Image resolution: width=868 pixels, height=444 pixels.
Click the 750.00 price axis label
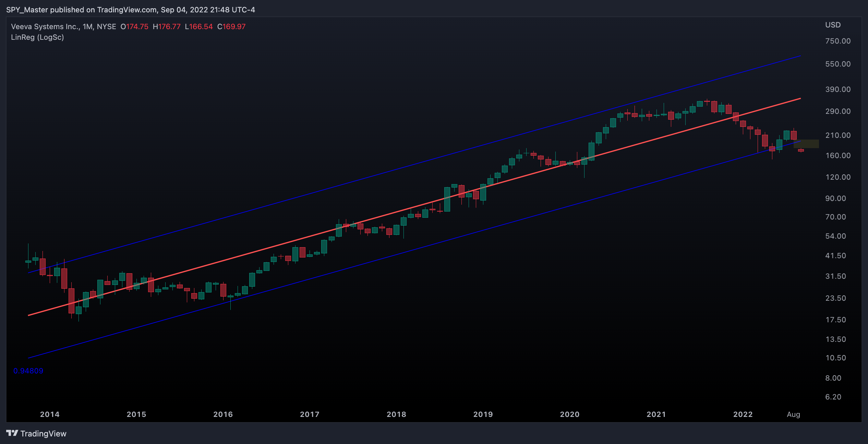tap(838, 41)
